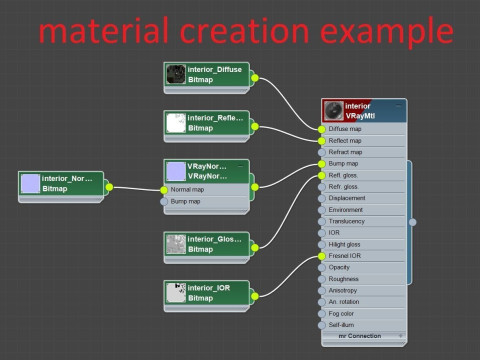Screen dimensions: 480x360
Task: Click the IOR input socket
Action: click(x=322, y=233)
